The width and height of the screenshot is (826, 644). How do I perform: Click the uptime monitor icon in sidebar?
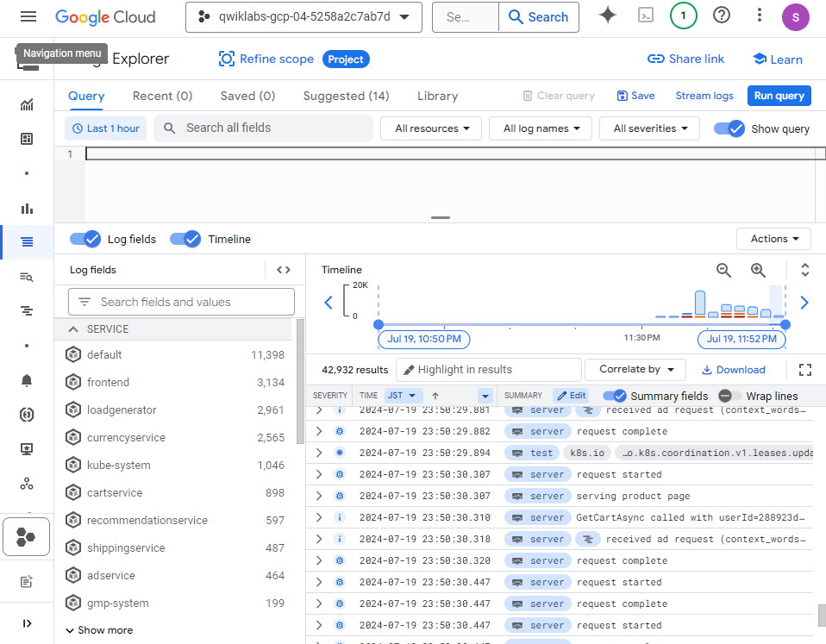27,449
